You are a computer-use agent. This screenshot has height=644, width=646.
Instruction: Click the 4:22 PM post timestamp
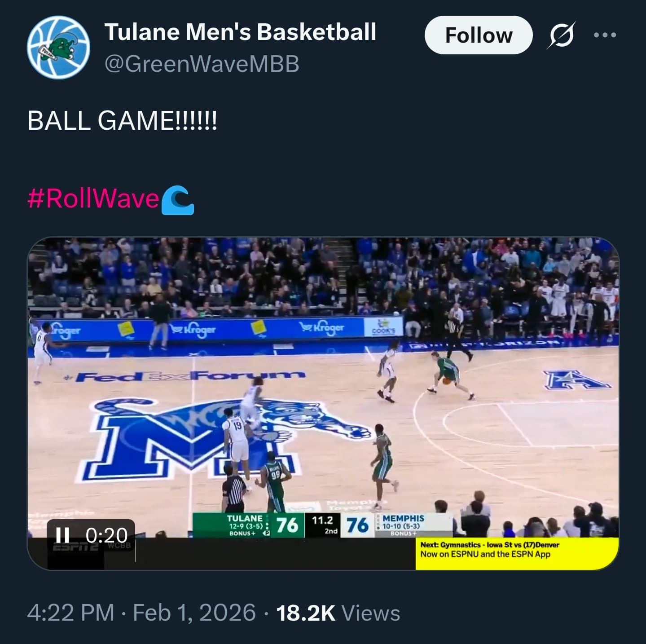(70, 613)
